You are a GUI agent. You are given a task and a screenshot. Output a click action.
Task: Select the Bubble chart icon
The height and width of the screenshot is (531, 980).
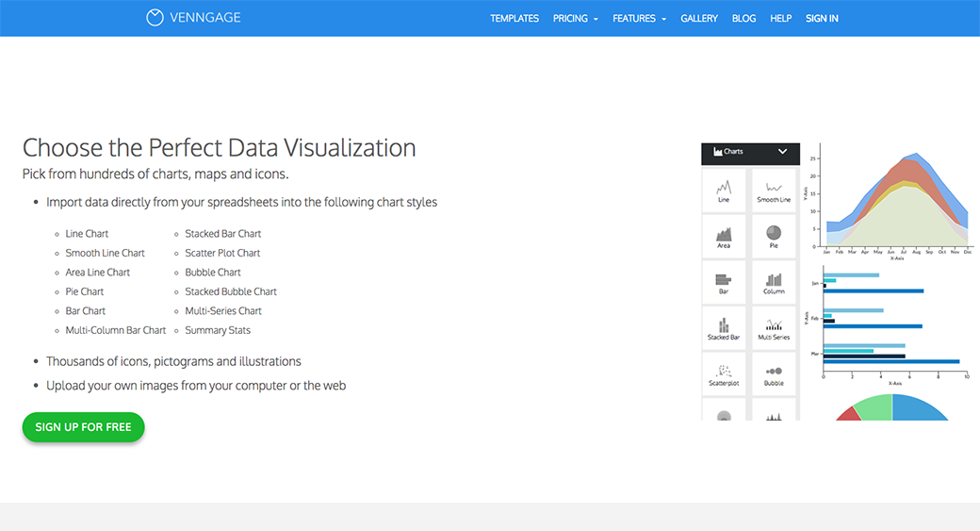pyautogui.click(x=774, y=373)
